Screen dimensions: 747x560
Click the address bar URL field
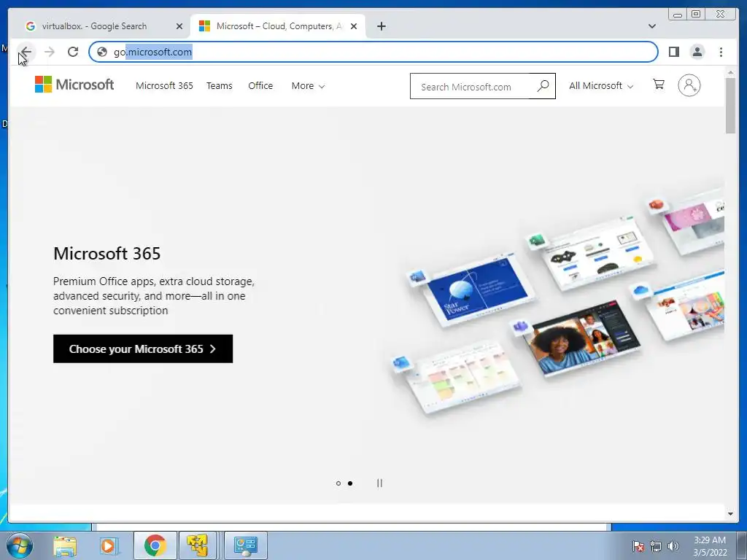(373, 52)
